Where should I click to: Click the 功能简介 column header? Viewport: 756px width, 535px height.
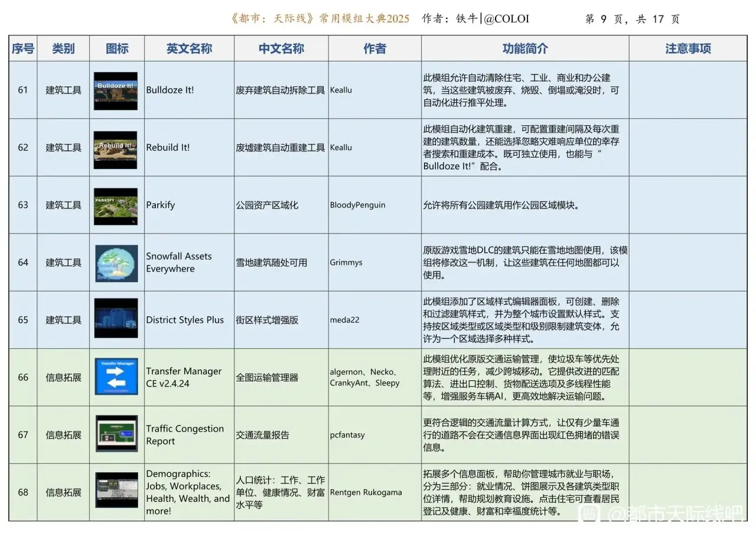[x=524, y=48]
